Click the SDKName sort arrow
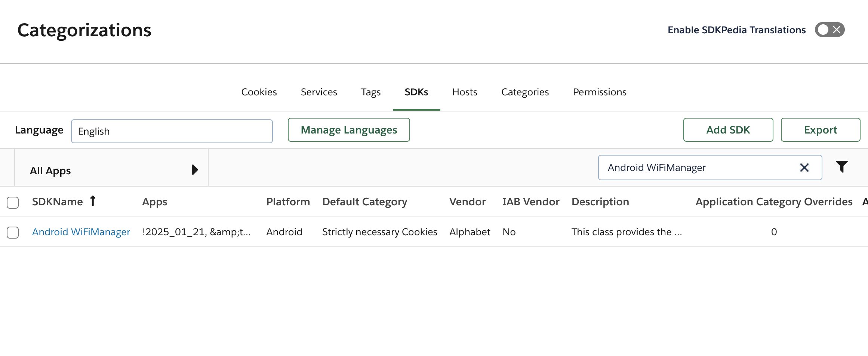This screenshot has width=868, height=356. [92, 201]
